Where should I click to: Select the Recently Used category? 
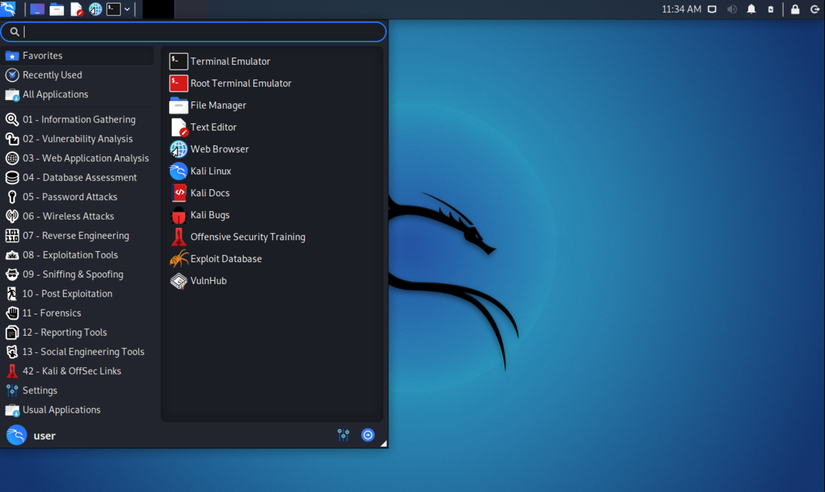tap(77, 75)
